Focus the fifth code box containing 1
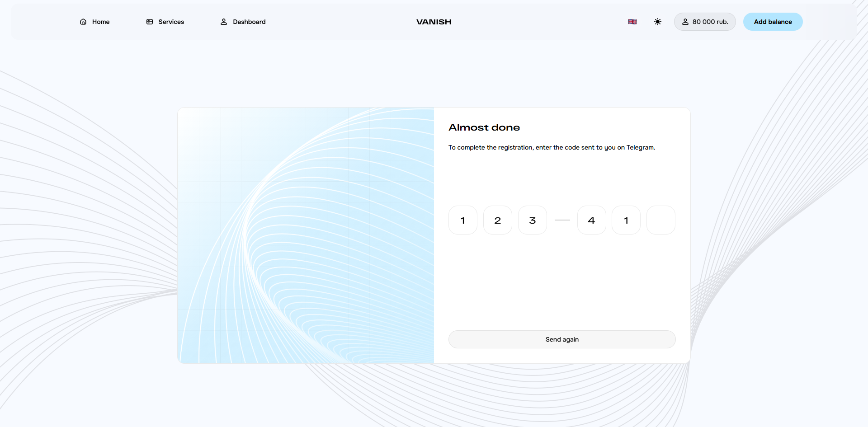This screenshot has width=868, height=427. point(626,220)
